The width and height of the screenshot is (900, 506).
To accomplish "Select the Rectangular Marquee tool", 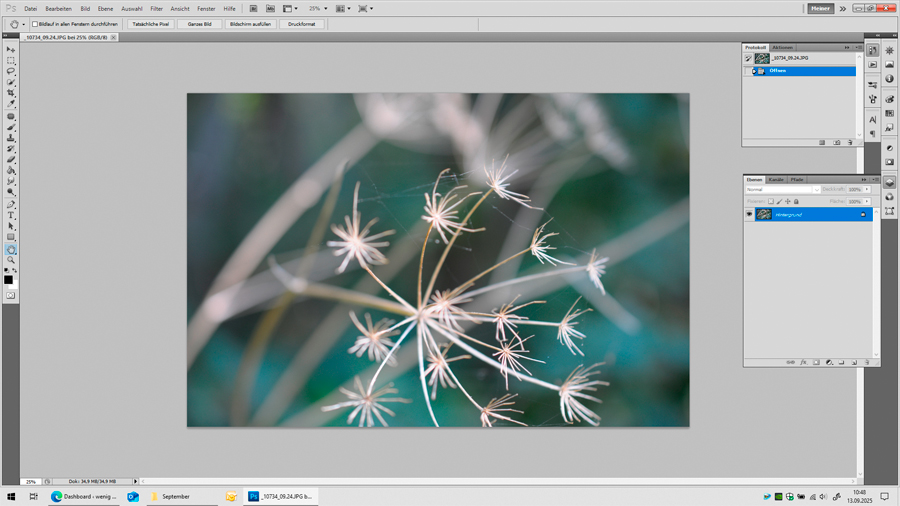I will [11, 60].
